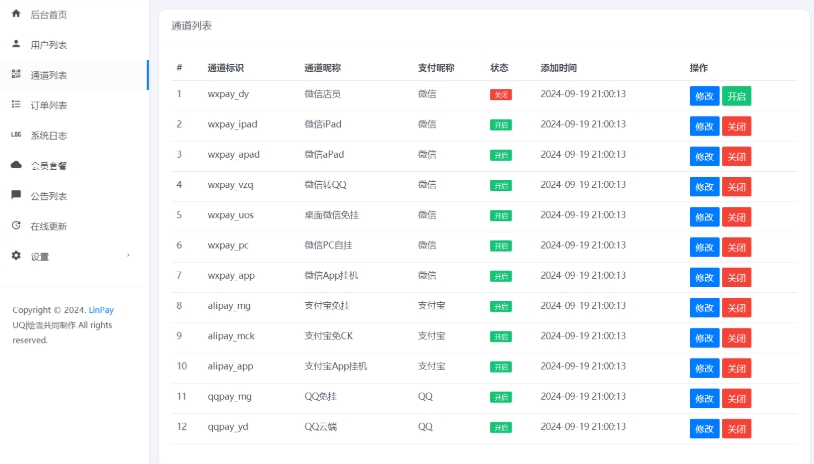Click the wxpay_uos identifier cell

click(x=230, y=215)
